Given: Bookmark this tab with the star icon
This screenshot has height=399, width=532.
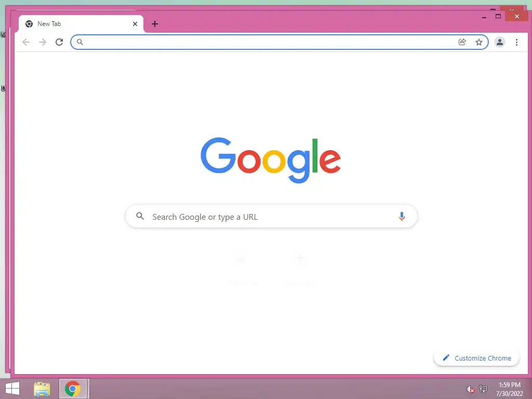Looking at the screenshot, I should 478,42.
